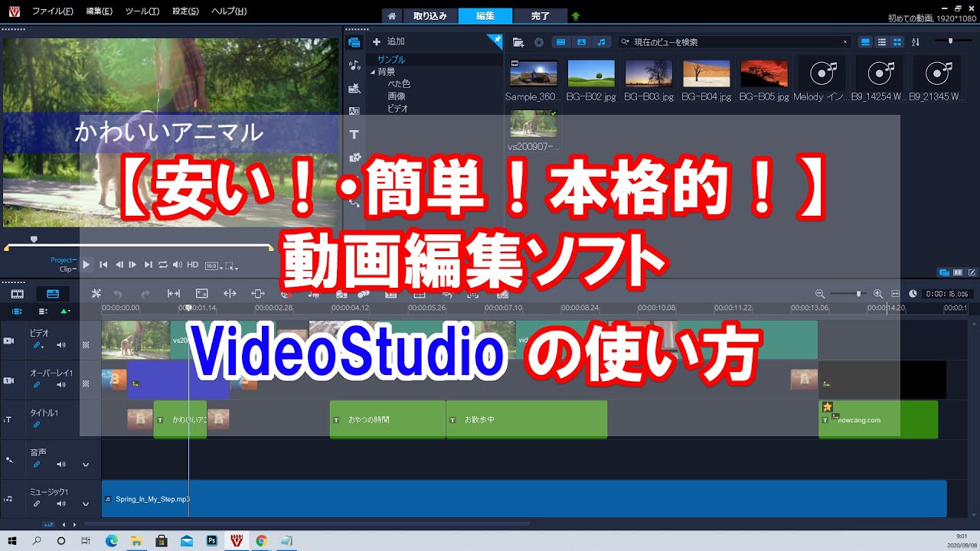
Task: Pin the library panel with pushpin icon
Action: (495, 40)
